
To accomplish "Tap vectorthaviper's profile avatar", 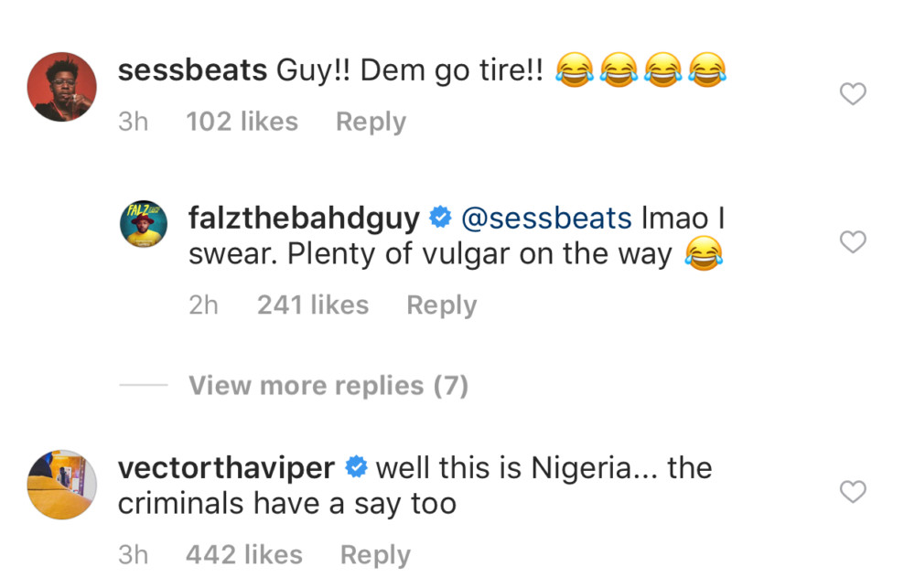I will click(x=61, y=484).
